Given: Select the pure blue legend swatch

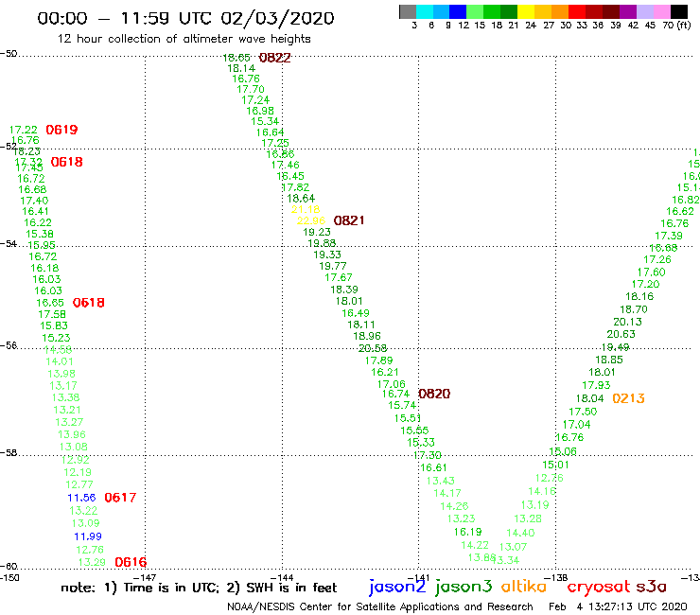Looking at the screenshot, I should click(458, 11).
